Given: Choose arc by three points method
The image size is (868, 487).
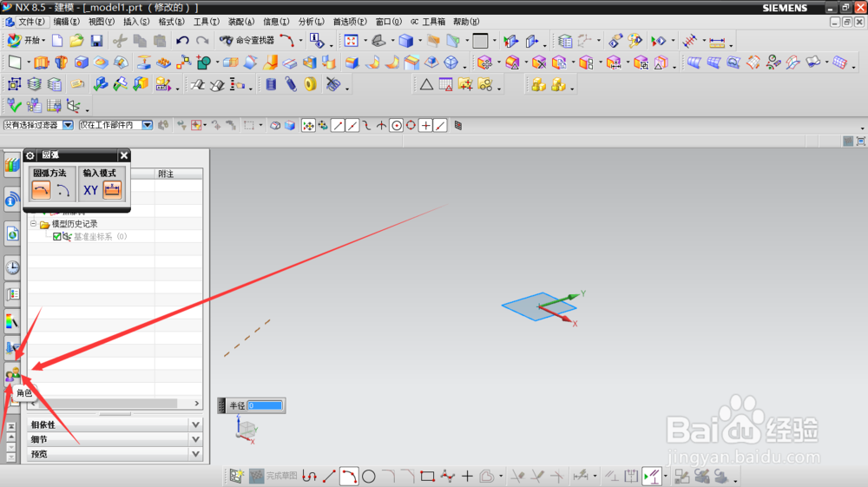Looking at the screenshot, I should click(42, 190).
